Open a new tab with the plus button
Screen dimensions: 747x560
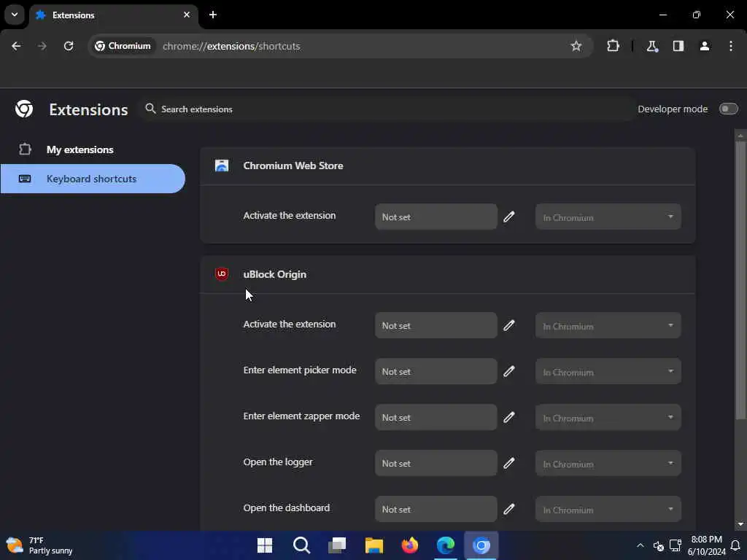213,15
